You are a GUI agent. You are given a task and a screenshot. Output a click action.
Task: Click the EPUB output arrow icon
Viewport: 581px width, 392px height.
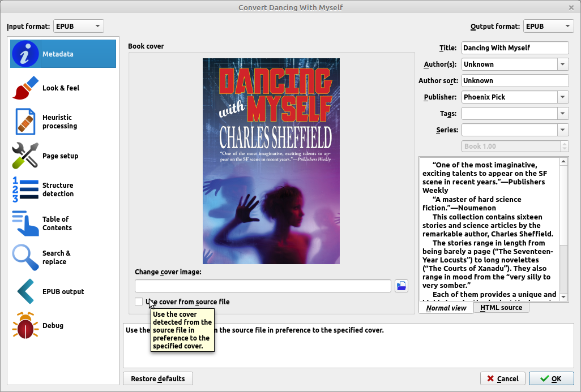point(25,292)
